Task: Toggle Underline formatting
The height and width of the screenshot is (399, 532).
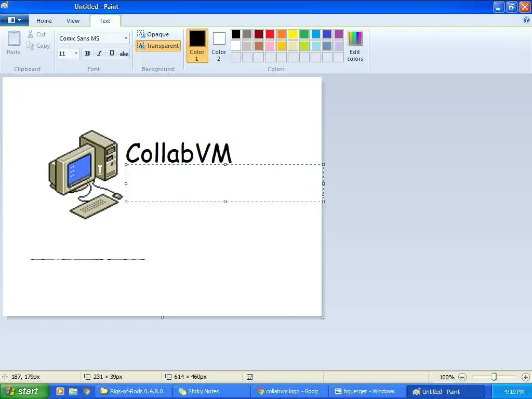Action: [x=112, y=54]
